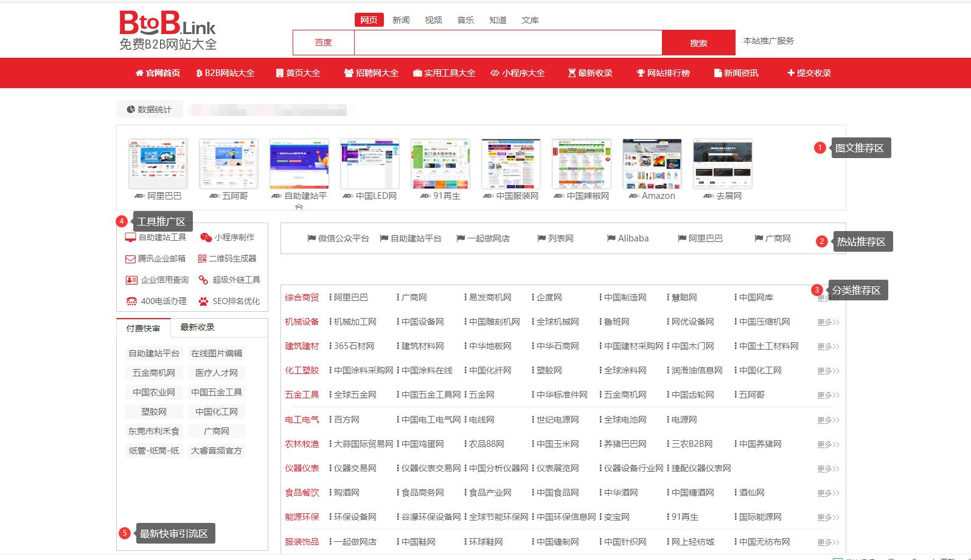This screenshot has width=971, height=560.
Task: Click the monitor icon for 自助建站工具
Action: click(130, 237)
